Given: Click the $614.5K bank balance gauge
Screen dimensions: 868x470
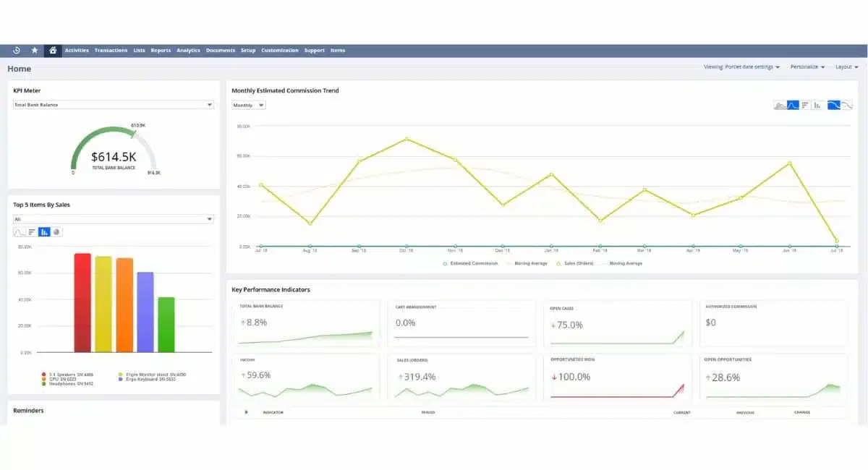Looking at the screenshot, I should tap(114, 150).
